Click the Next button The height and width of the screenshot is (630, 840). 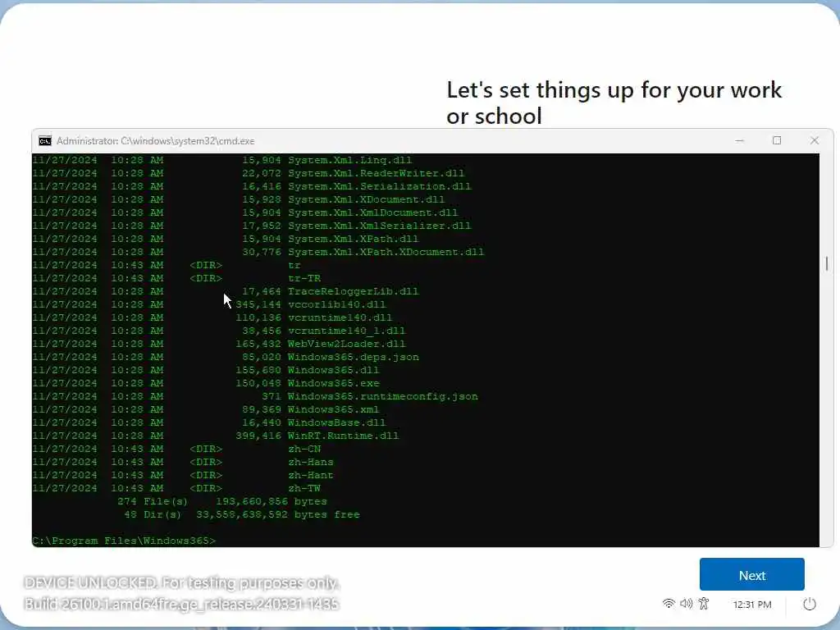tap(751, 574)
